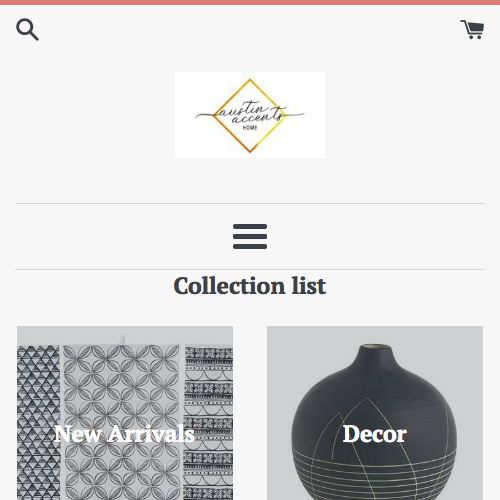Select the circle-patterned towel image
500x500 pixels.
point(121,423)
